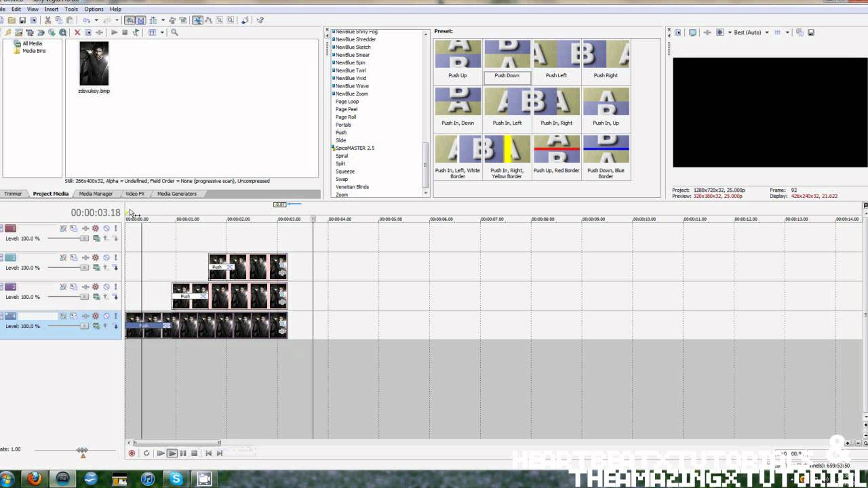The height and width of the screenshot is (488, 868).
Task: Switch to the Trimmer tab
Action: point(13,194)
